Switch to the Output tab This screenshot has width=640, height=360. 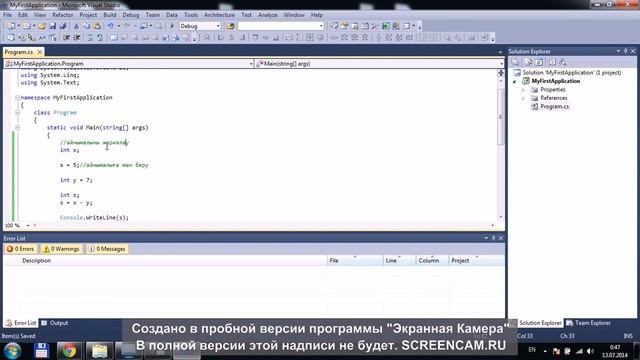click(55, 323)
